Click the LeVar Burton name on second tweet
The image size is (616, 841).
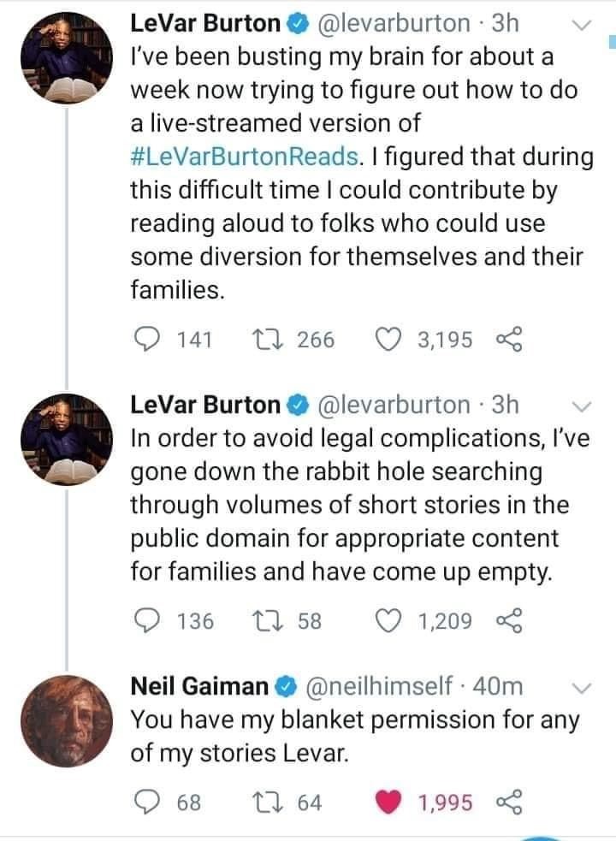click(x=205, y=404)
